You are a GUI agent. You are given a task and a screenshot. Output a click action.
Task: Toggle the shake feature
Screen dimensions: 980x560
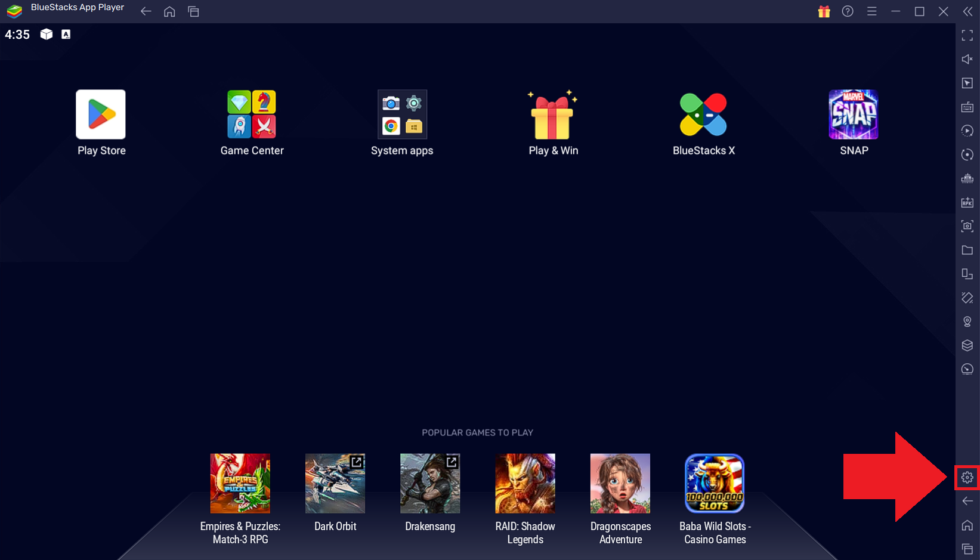[x=967, y=298]
